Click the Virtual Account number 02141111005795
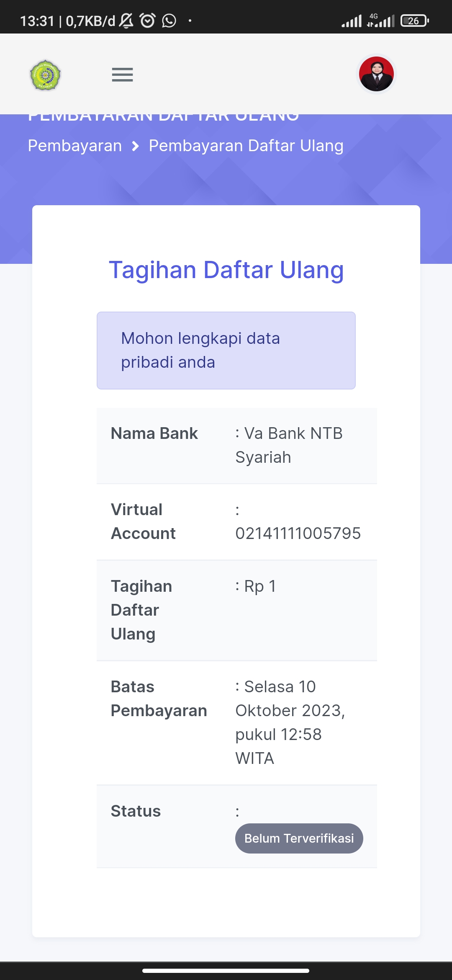 pos(298,534)
